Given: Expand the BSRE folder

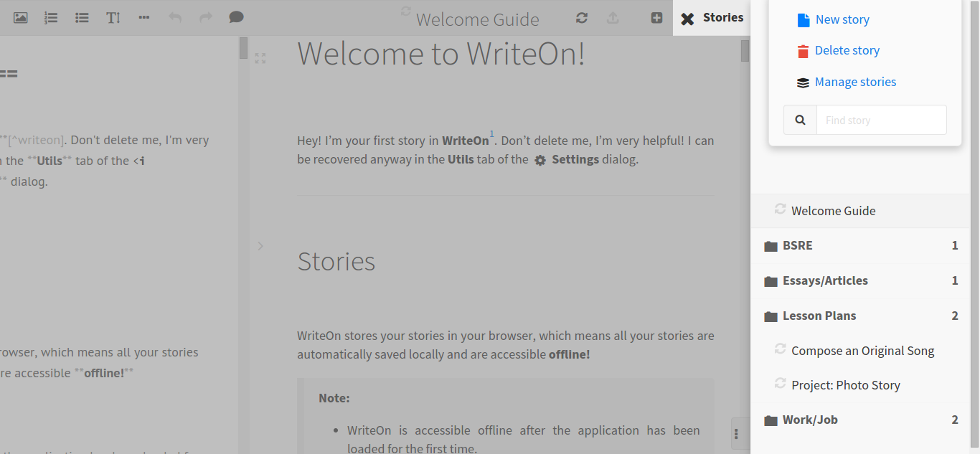Looking at the screenshot, I should click(x=859, y=245).
